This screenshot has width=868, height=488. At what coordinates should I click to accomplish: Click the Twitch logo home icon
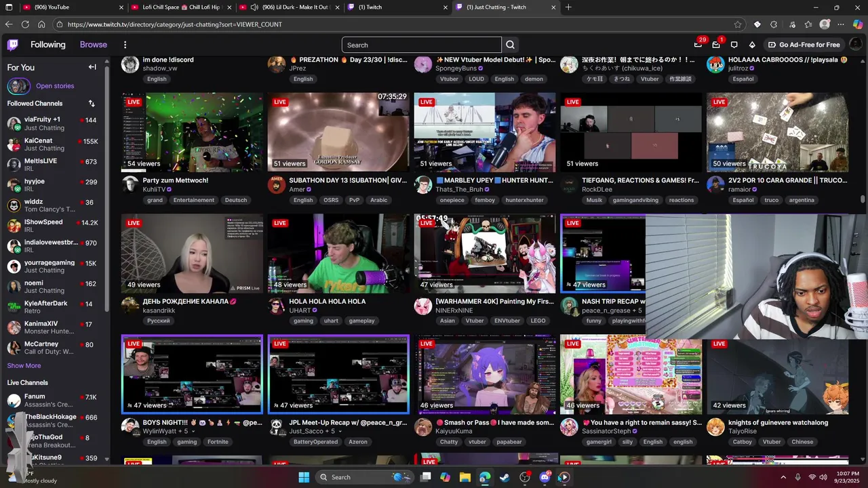pos(13,45)
